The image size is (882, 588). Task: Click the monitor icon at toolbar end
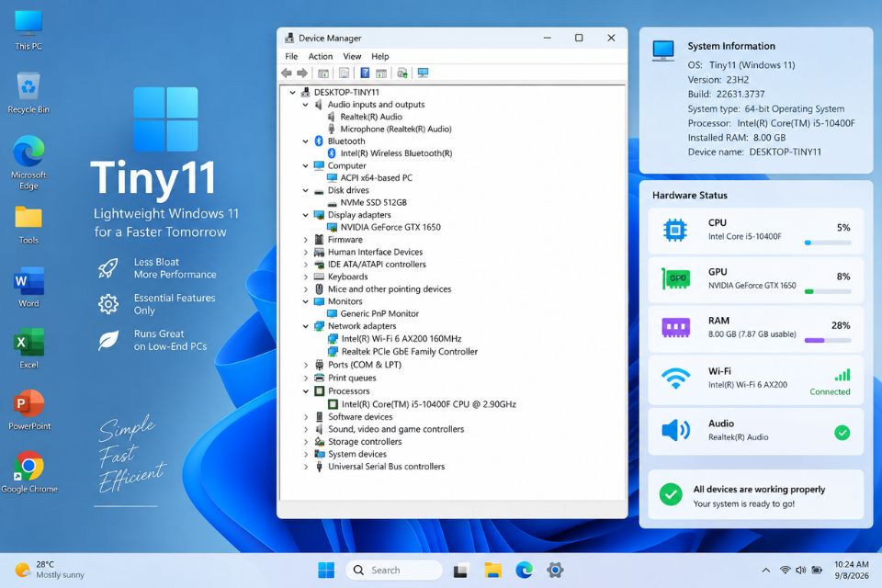point(423,73)
